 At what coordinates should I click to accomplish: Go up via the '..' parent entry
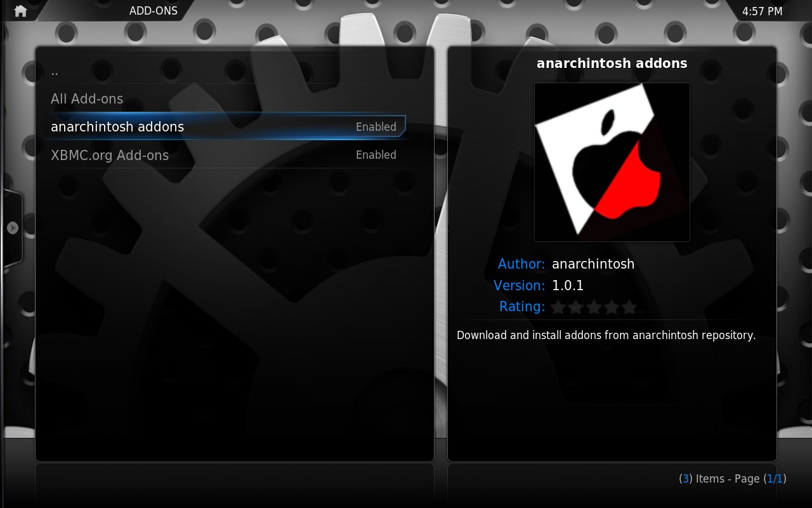click(x=55, y=71)
